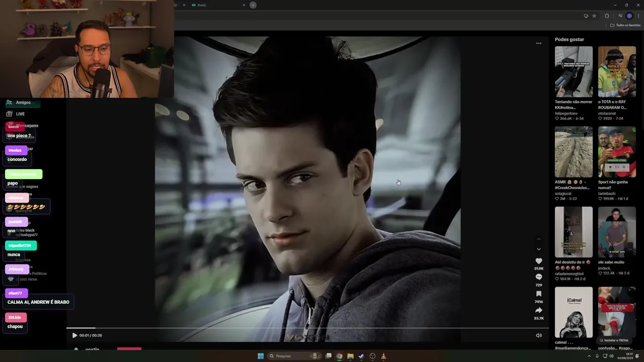Expand the system tray hidden icons

[589, 356]
